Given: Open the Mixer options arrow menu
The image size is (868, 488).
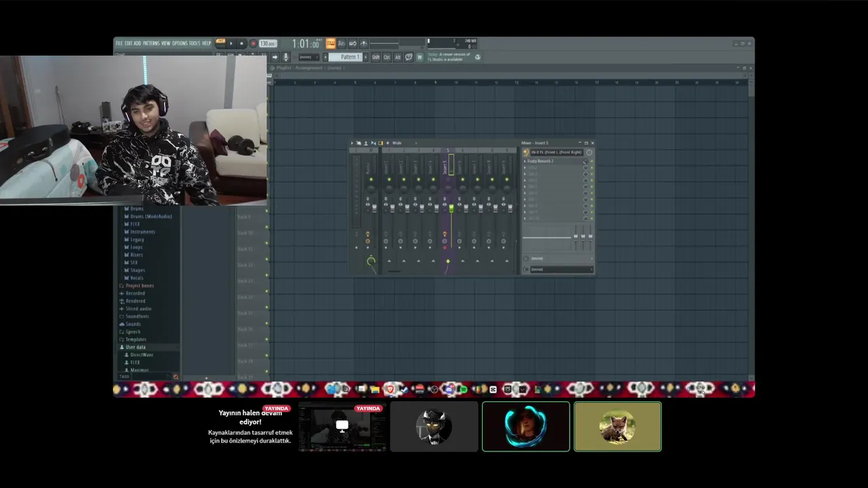Looking at the screenshot, I should (352, 143).
